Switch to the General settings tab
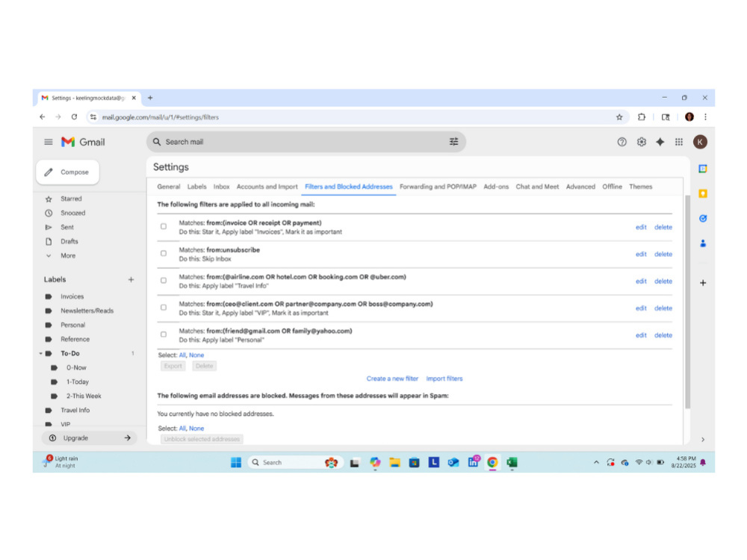This screenshot has width=747, height=560. click(169, 187)
